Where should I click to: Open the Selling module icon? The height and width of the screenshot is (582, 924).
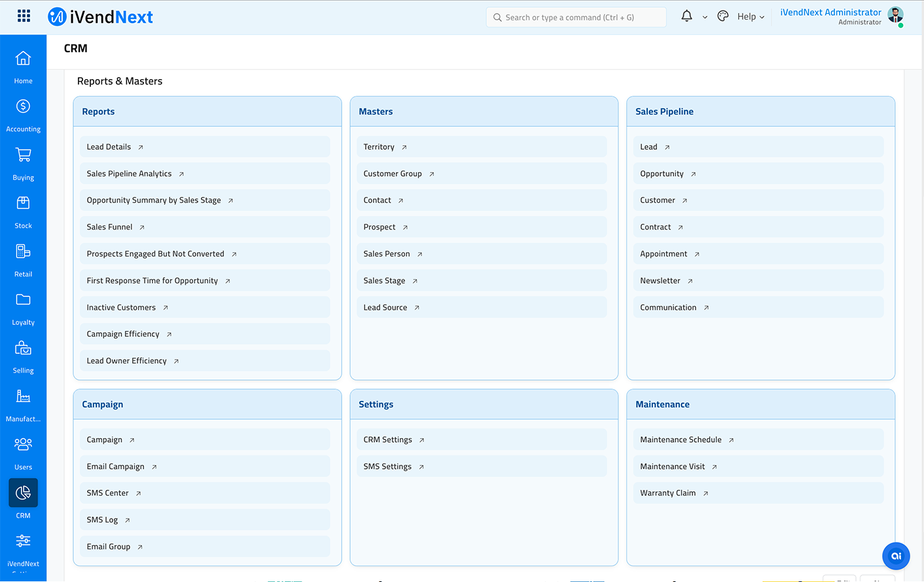pyautogui.click(x=23, y=348)
